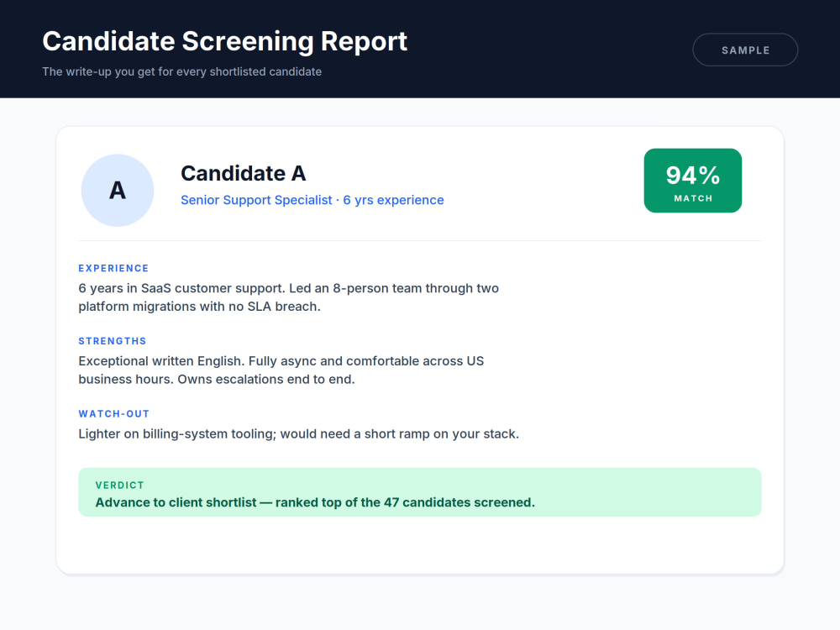Click the 94% MATCH badge
The height and width of the screenshot is (630, 840).
pos(693,181)
